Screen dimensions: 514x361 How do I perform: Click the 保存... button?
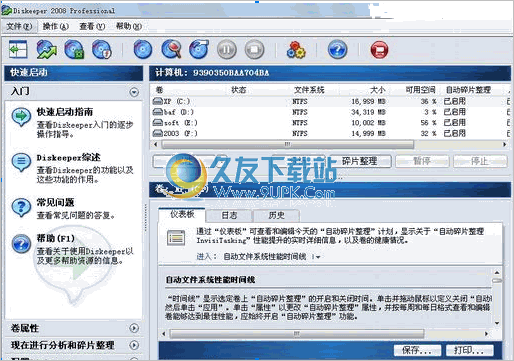coord(417,350)
